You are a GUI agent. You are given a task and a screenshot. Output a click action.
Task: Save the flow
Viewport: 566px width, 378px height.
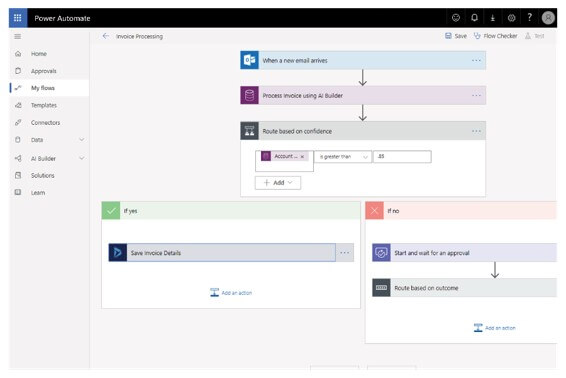coord(456,36)
